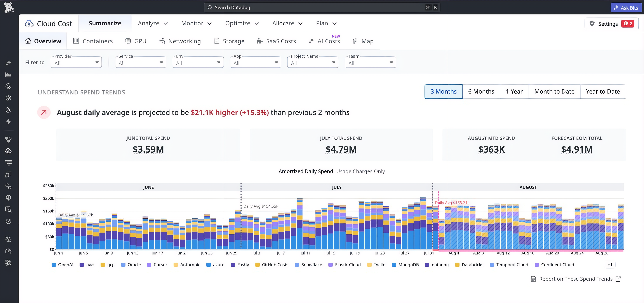Click the AI Costs sparkle icon

click(311, 41)
